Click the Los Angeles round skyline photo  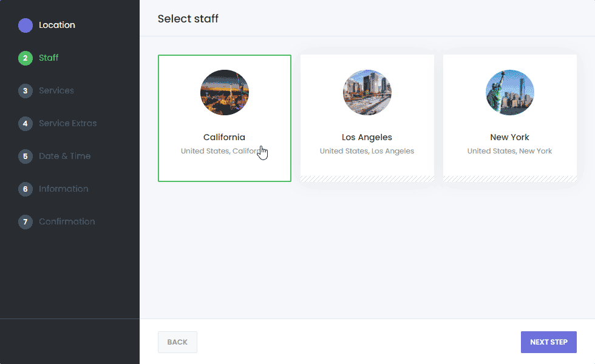click(367, 92)
